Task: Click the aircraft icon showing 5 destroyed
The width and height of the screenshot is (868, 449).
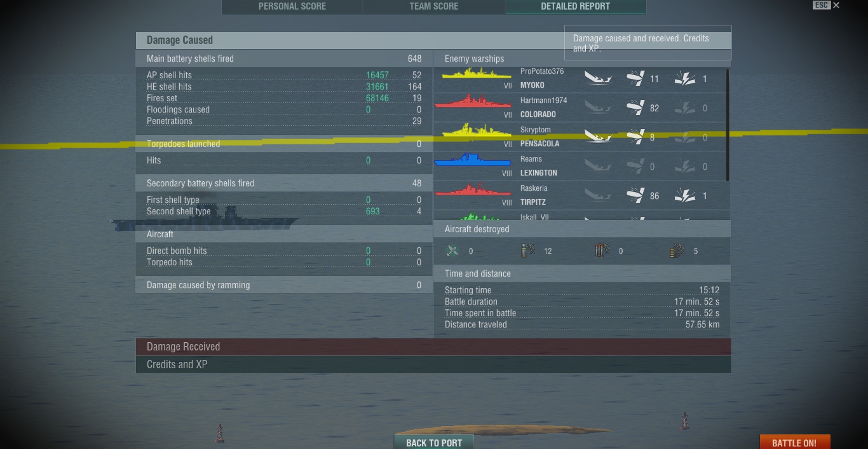Action: click(x=677, y=251)
